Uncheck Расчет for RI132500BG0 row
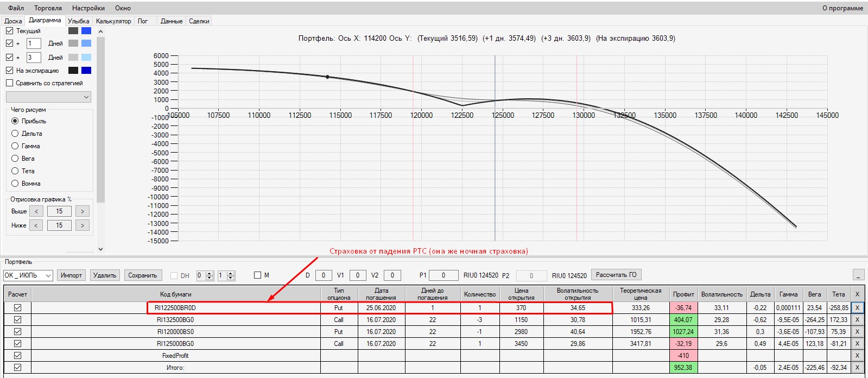 click(x=17, y=320)
